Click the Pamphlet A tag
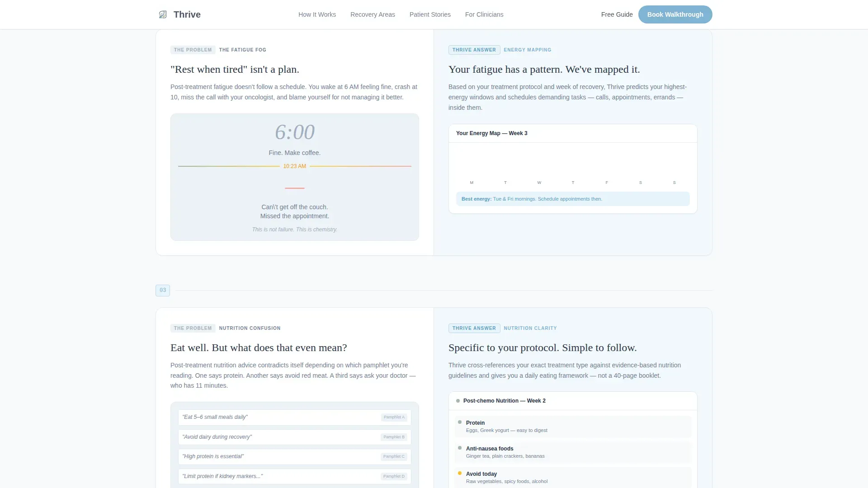 (394, 417)
